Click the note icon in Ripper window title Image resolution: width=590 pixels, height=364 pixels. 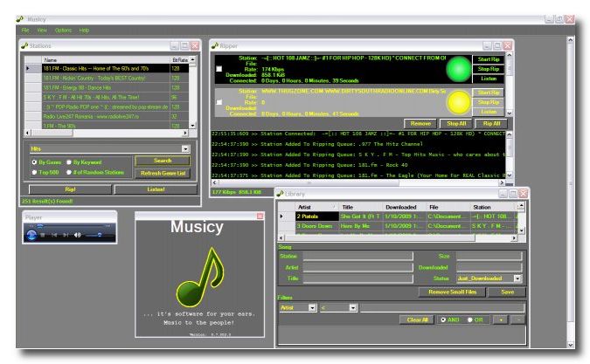tap(215, 45)
